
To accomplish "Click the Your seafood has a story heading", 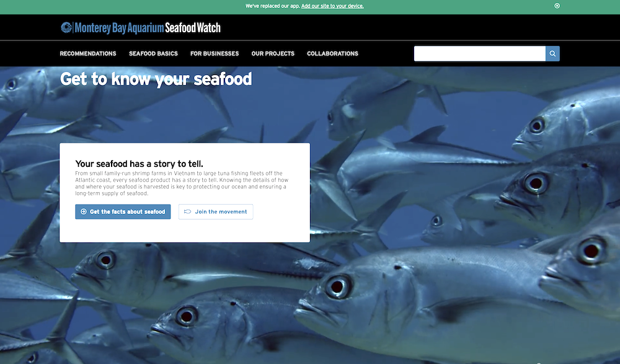I will pyautogui.click(x=139, y=164).
